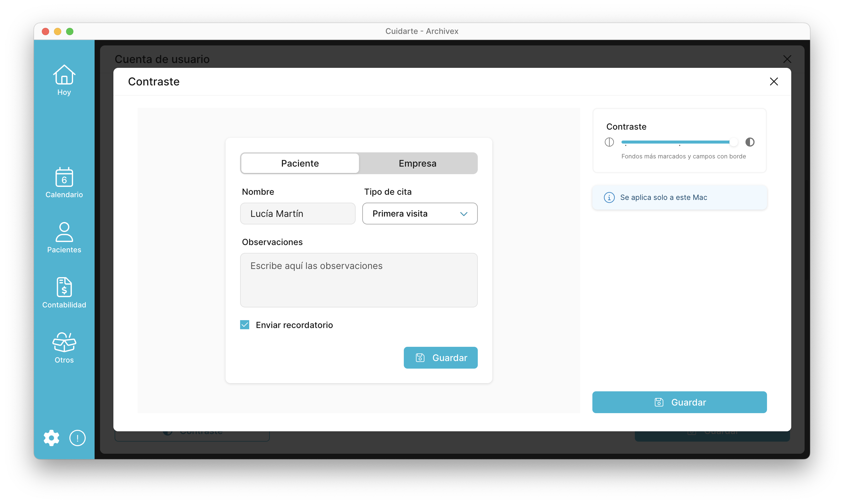Click the info icon beside Mac notice

[x=609, y=197]
